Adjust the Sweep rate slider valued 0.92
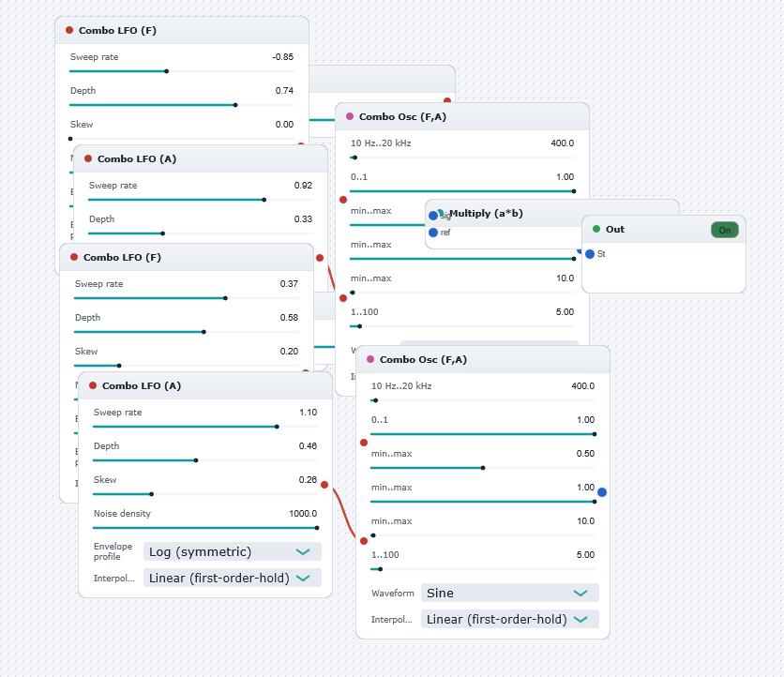784x677 pixels. pyautogui.click(x=201, y=200)
